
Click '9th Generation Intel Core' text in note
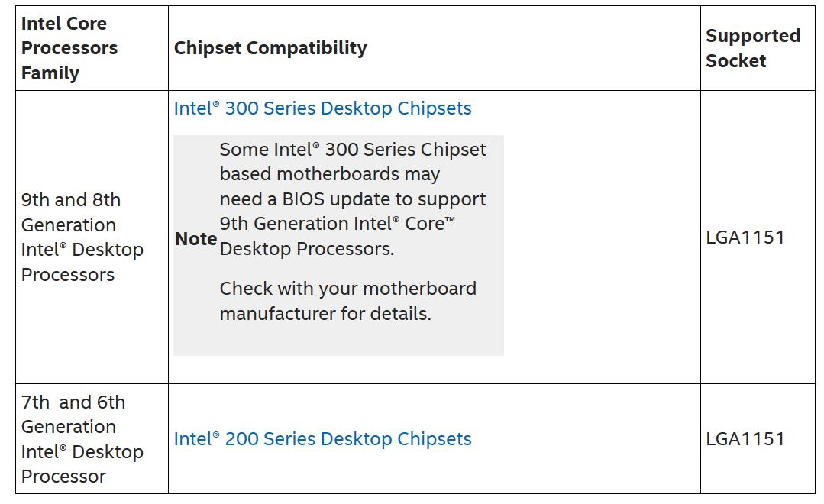(337, 224)
